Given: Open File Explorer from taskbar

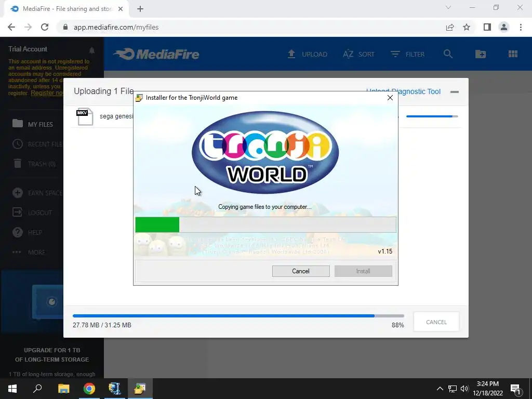Looking at the screenshot, I should coord(63,389).
